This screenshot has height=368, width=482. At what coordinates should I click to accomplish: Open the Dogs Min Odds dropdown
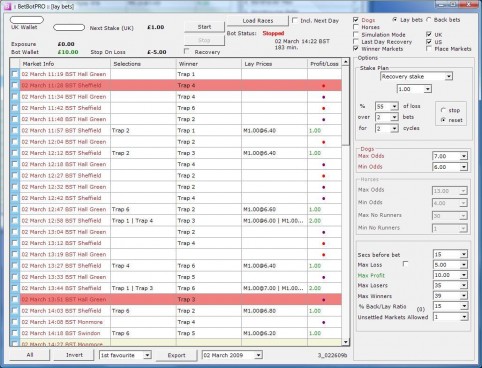(x=464, y=167)
